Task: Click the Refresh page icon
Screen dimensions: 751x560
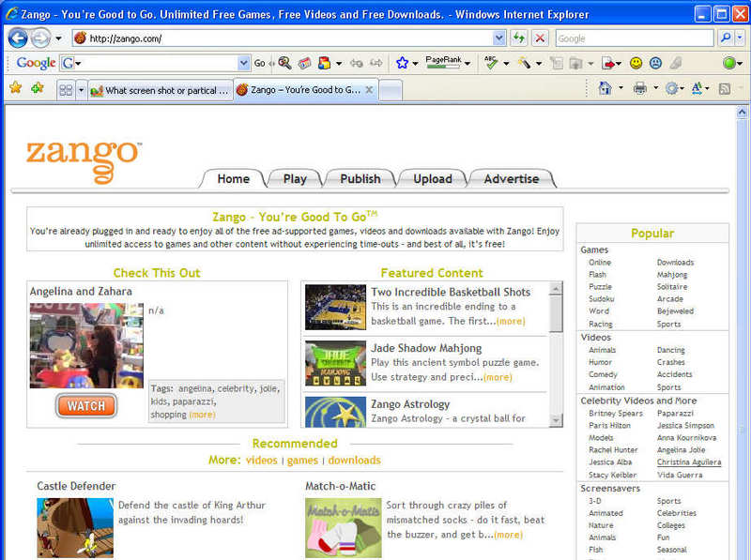Action: point(519,38)
